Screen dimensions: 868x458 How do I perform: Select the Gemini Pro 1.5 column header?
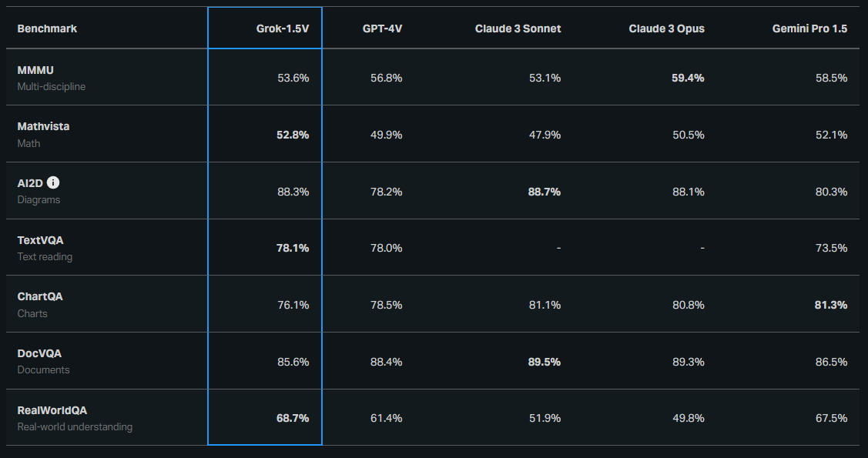[x=809, y=28]
